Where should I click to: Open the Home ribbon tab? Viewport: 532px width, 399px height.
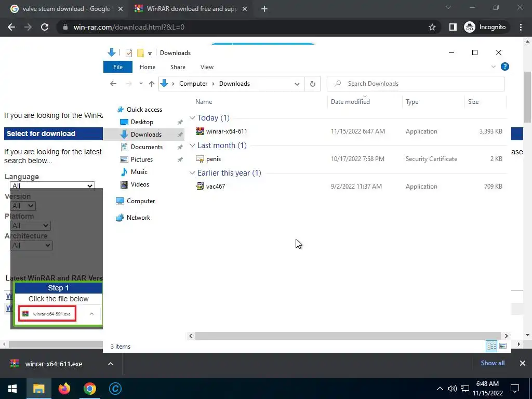147,67
